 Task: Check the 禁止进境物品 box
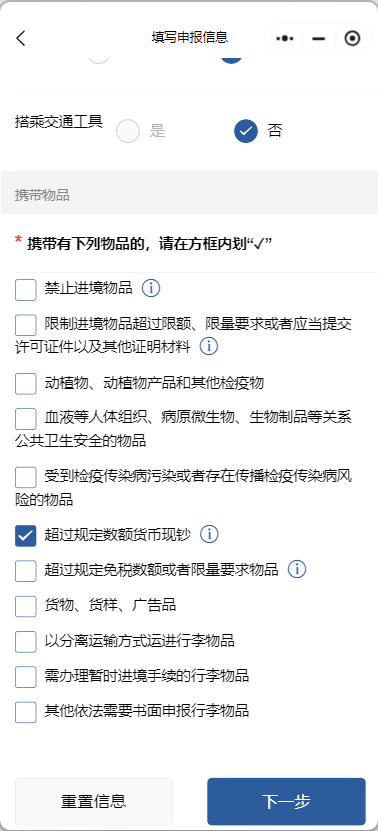click(25, 290)
